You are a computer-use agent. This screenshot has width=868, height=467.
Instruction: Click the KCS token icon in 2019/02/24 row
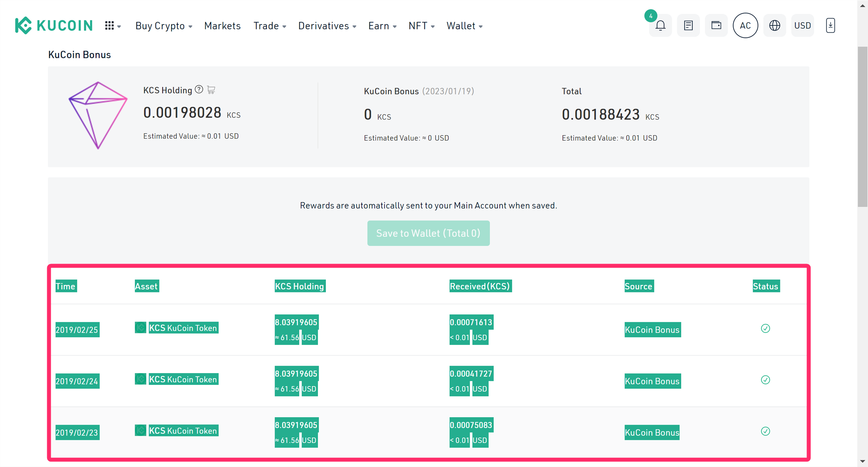(140, 379)
